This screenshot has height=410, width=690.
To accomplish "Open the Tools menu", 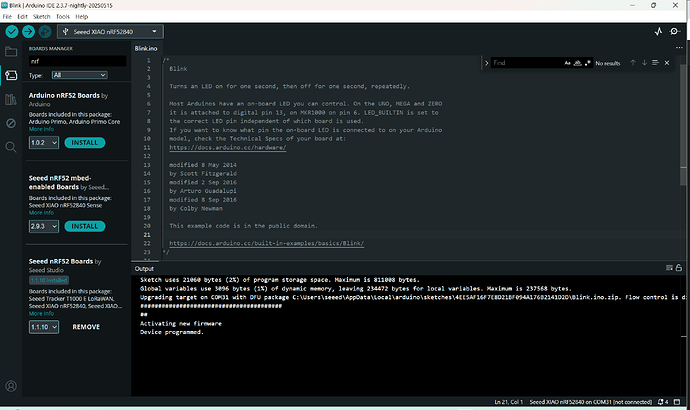I will [x=62, y=17].
